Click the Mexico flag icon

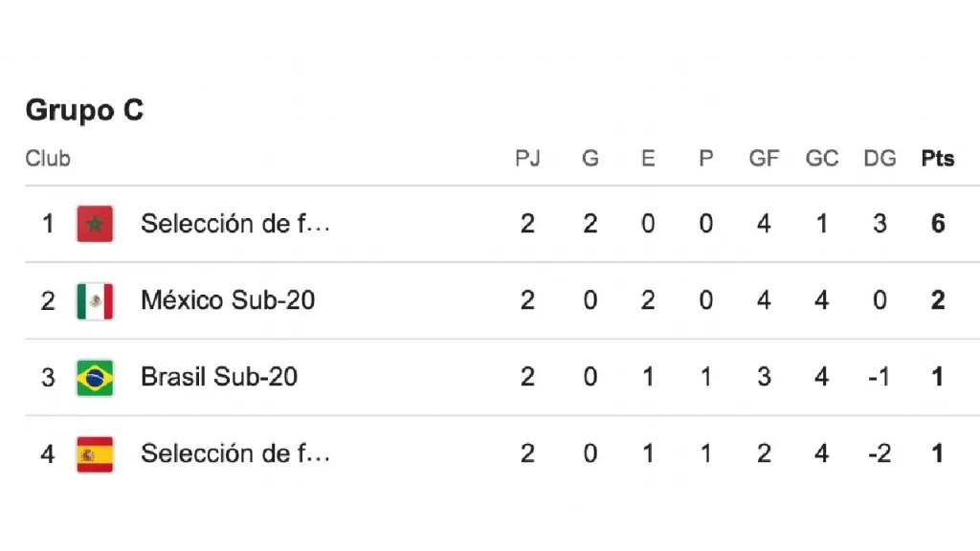[95, 300]
